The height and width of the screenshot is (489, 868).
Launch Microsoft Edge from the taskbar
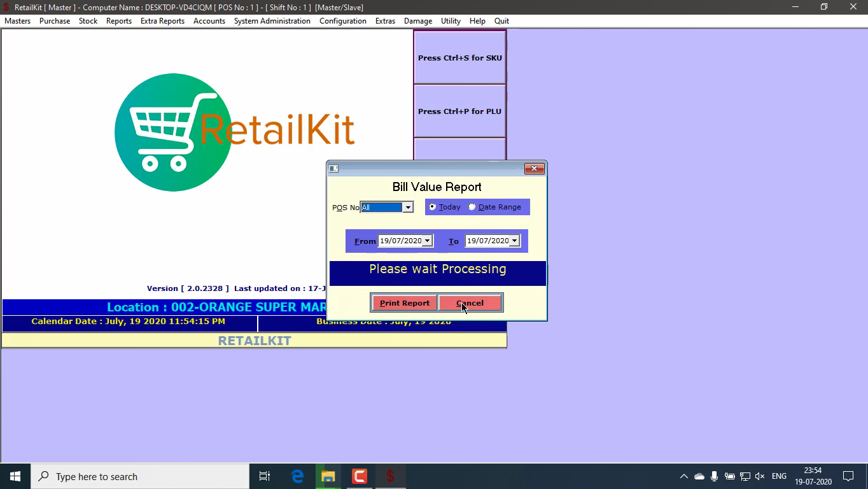coord(297,476)
